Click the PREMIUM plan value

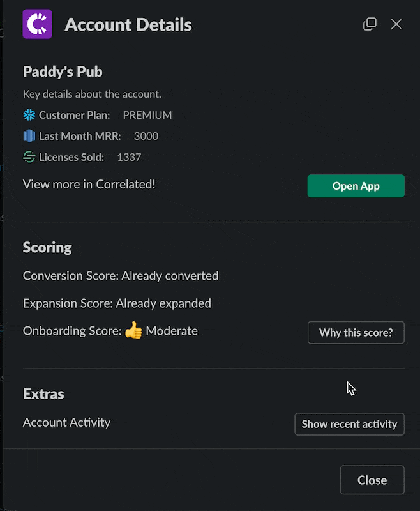tap(147, 115)
